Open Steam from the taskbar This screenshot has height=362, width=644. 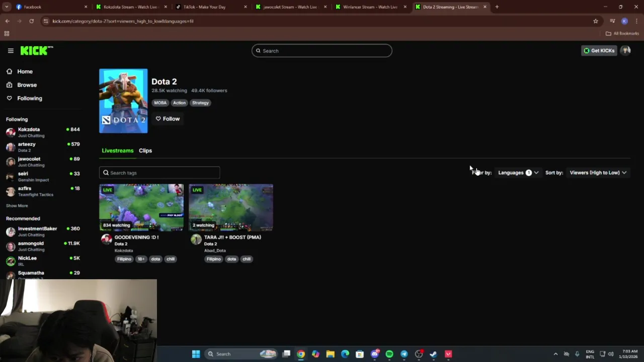(433, 354)
